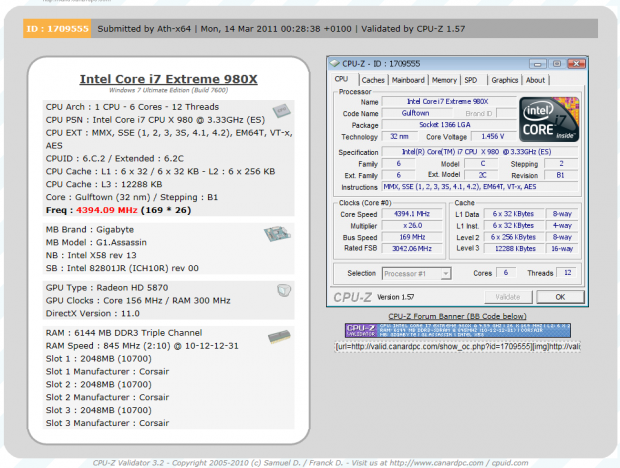Switch to the Caches tab
Screen dimensions: 620x468
point(373,80)
